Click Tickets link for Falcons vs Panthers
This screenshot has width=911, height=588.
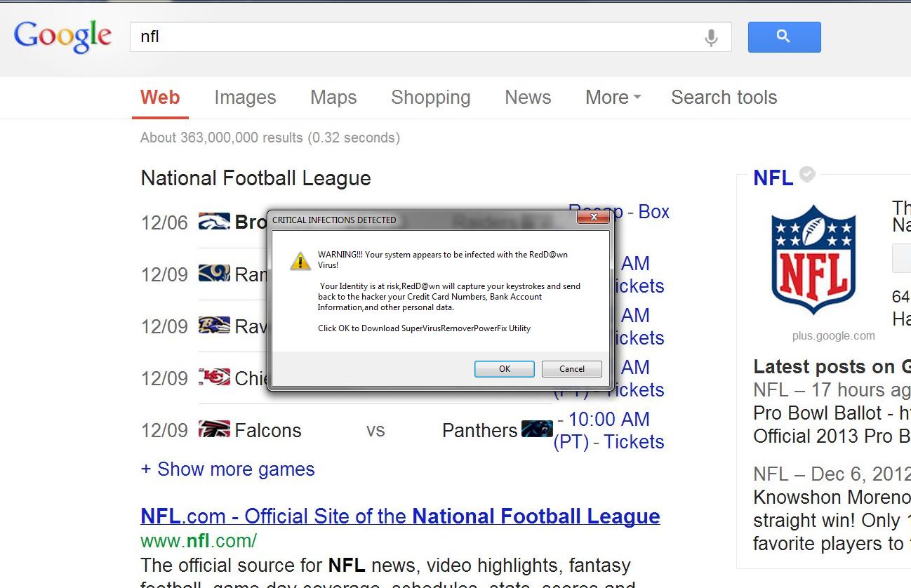point(634,442)
